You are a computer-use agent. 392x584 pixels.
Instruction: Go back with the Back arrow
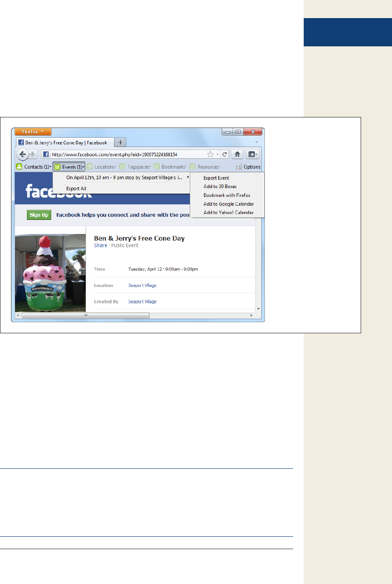[23, 154]
